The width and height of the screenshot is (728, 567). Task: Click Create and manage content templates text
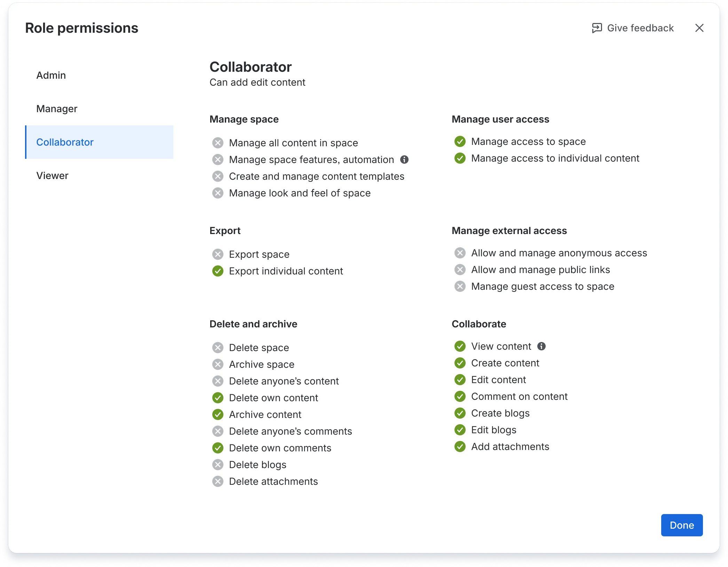(x=317, y=176)
